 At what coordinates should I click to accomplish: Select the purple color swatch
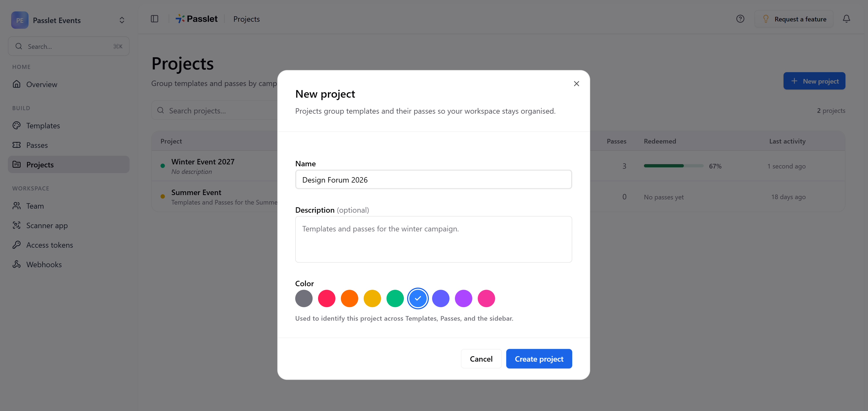click(463, 298)
